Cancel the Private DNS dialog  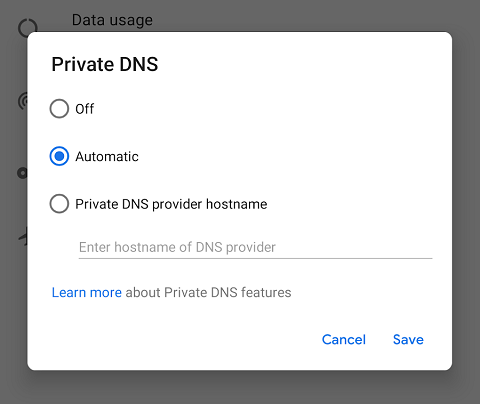344,340
